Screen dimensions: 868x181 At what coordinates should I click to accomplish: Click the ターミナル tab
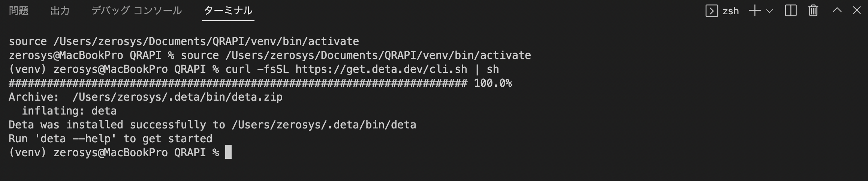228,11
